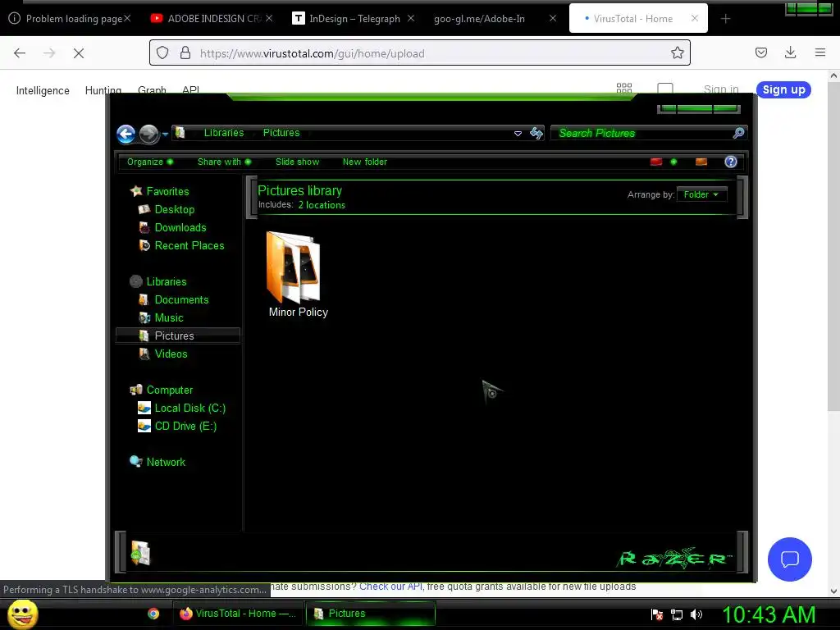Stop loading the page
Image resolution: width=840 pixels, height=630 pixels.
(x=79, y=53)
